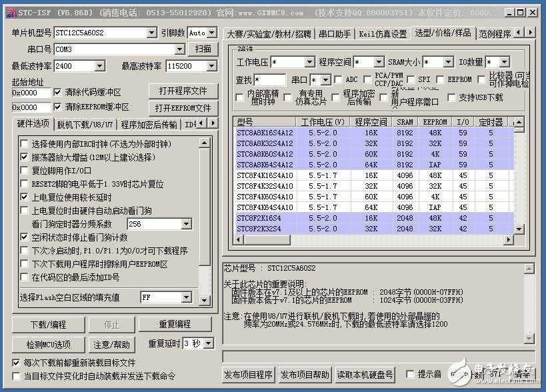Switch to the 脱机下载/U8/U7 tab
This screenshot has height=392, width=546.
(x=85, y=125)
